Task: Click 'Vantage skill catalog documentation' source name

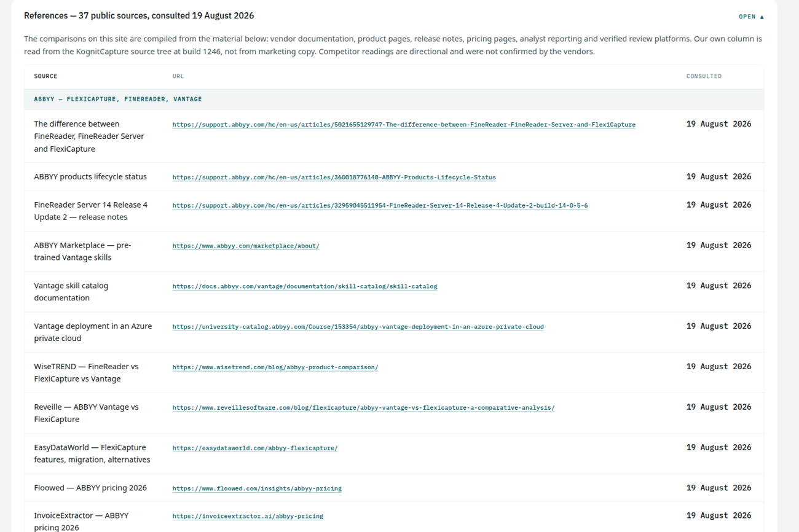Action: point(71,292)
